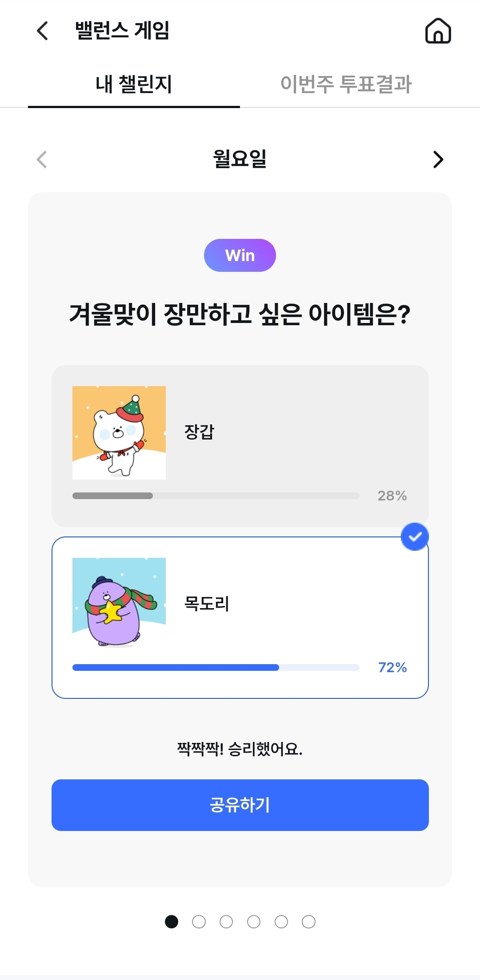Jump to third page indicator dot
Viewport: 480px width, 980px height.
pos(226,922)
